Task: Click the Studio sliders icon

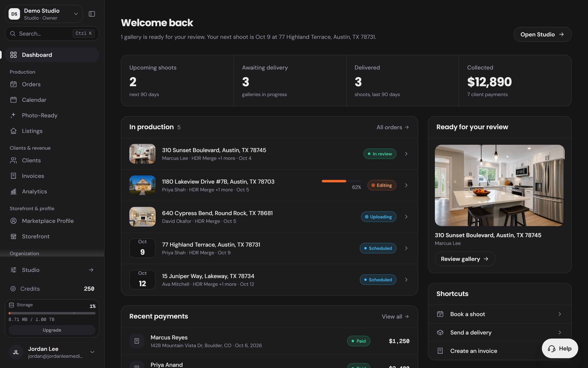Action: [13, 270]
